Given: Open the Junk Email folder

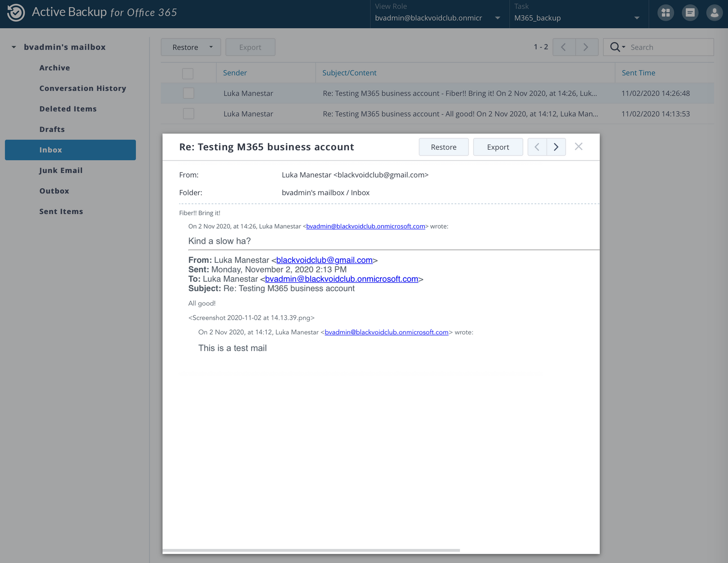Looking at the screenshot, I should pos(61,171).
